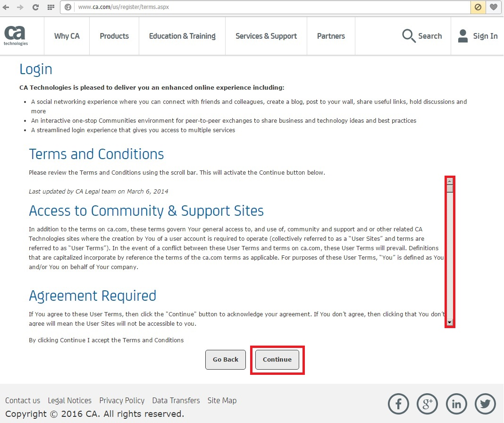
Task: Open the Privacy Policy footer link
Action: (122, 400)
